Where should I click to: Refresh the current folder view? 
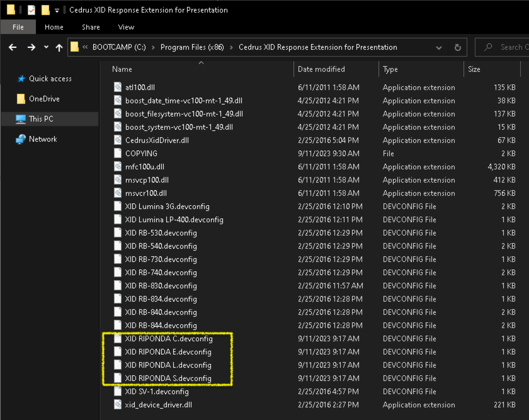[458, 48]
